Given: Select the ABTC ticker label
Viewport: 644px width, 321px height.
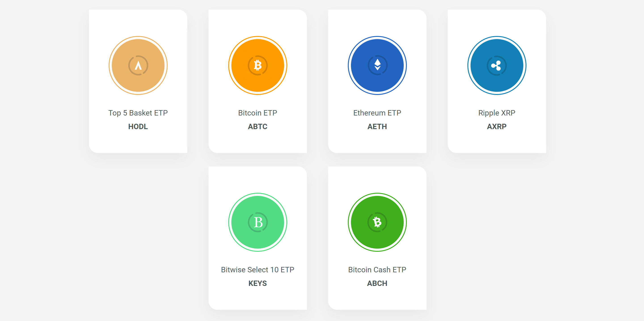Looking at the screenshot, I should 258,127.
